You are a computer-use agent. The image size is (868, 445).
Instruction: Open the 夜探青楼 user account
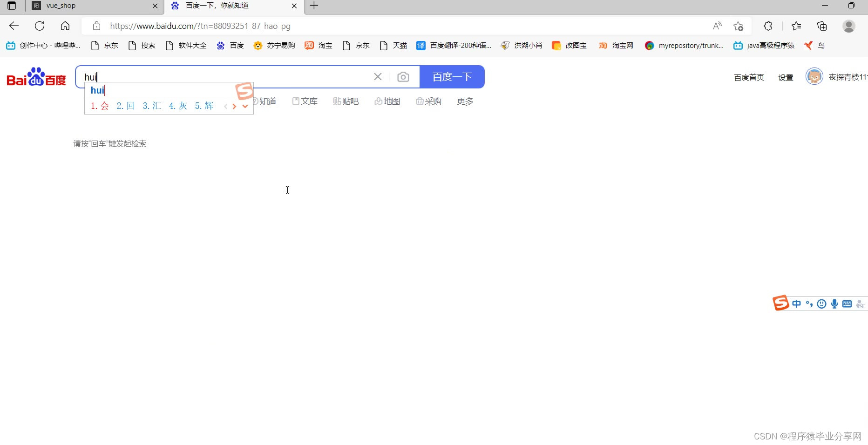pyautogui.click(x=848, y=77)
